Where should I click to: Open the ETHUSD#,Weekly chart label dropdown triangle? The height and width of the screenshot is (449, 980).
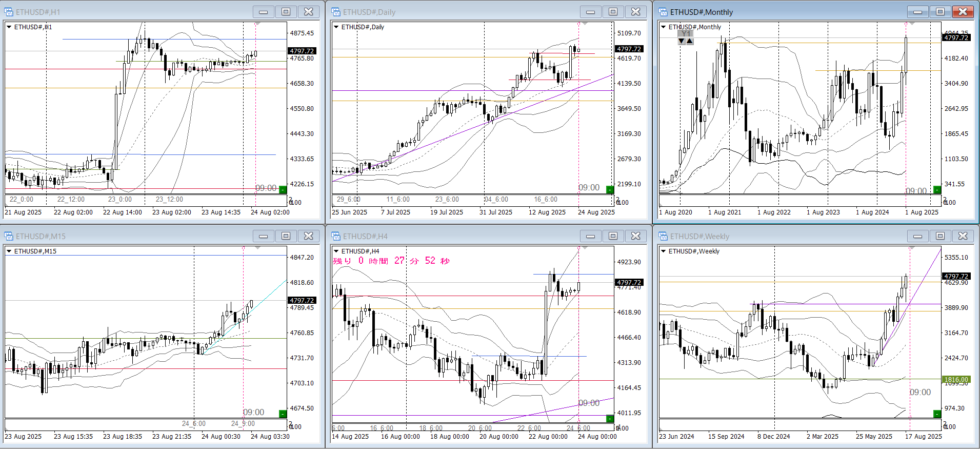coord(663,251)
